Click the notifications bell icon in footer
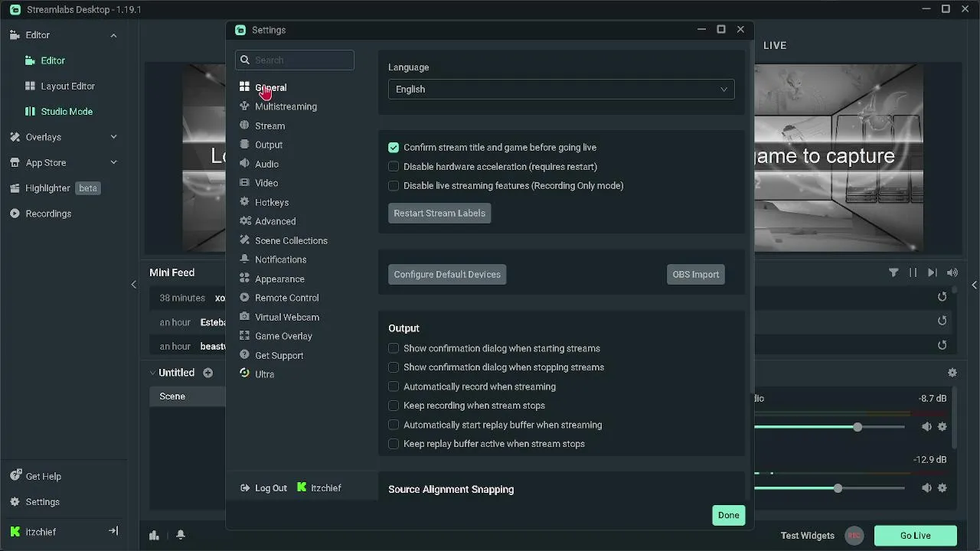980x551 pixels. pyautogui.click(x=181, y=535)
